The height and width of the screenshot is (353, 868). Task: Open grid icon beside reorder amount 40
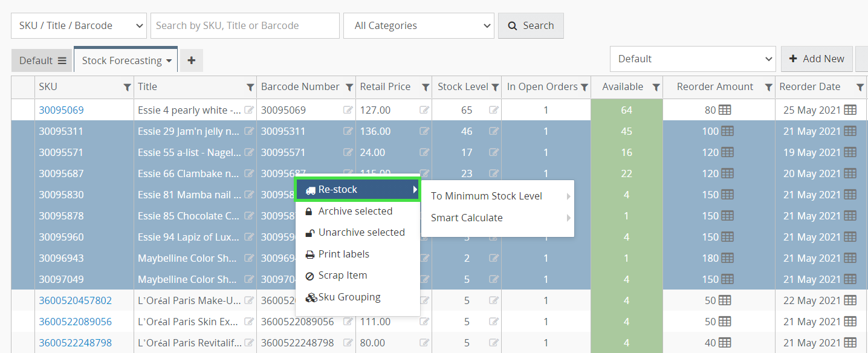[x=725, y=343]
